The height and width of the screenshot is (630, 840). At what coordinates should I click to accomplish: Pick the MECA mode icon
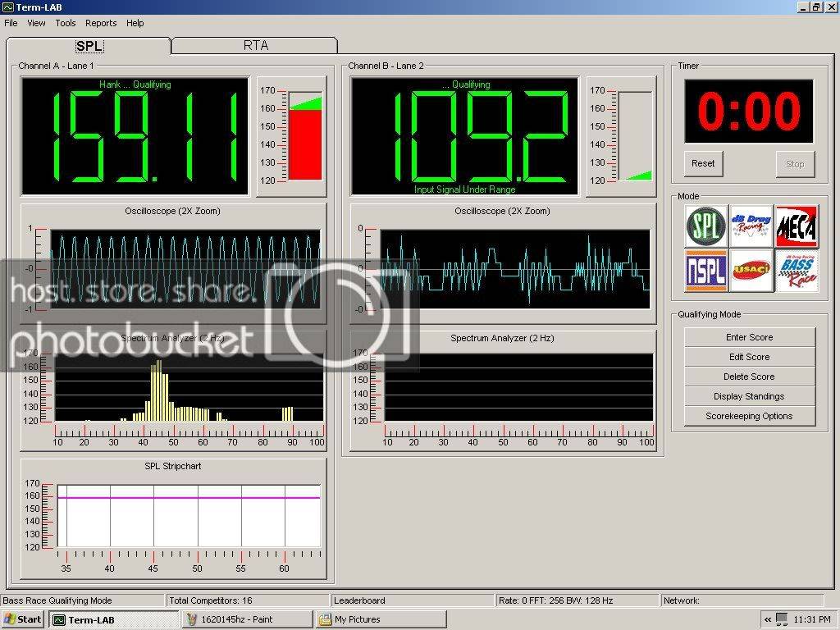(796, 226)
